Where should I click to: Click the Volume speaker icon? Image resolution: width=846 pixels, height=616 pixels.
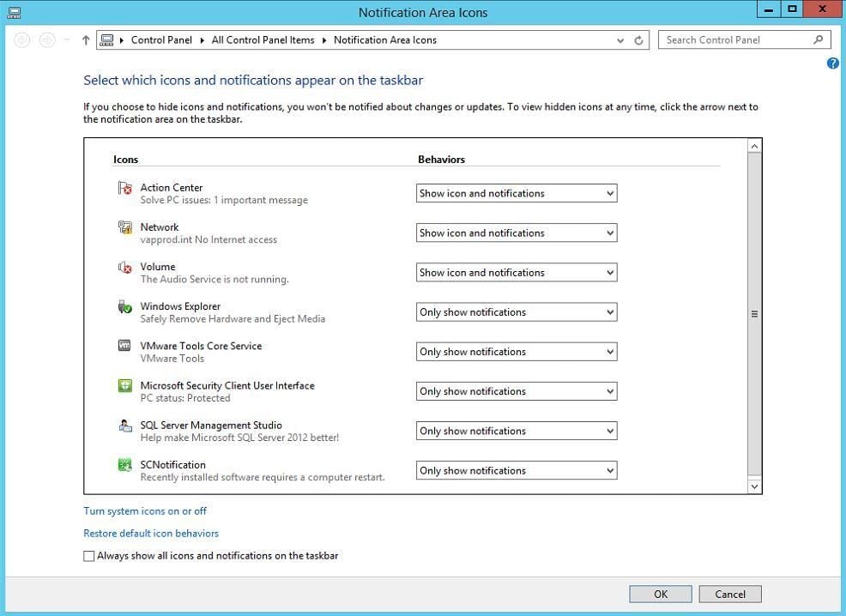pyautogui.click(x=124, y=267)
